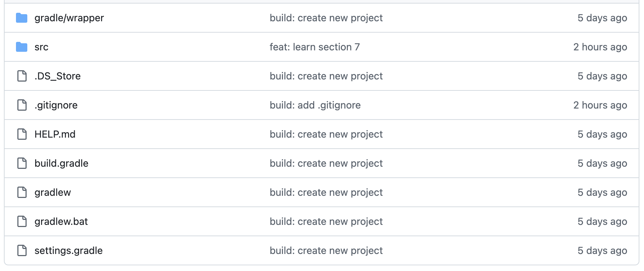This screenshot has height=271, width=644.
Task: Click the .DS_Store file icon
Action: click(22, 76)
